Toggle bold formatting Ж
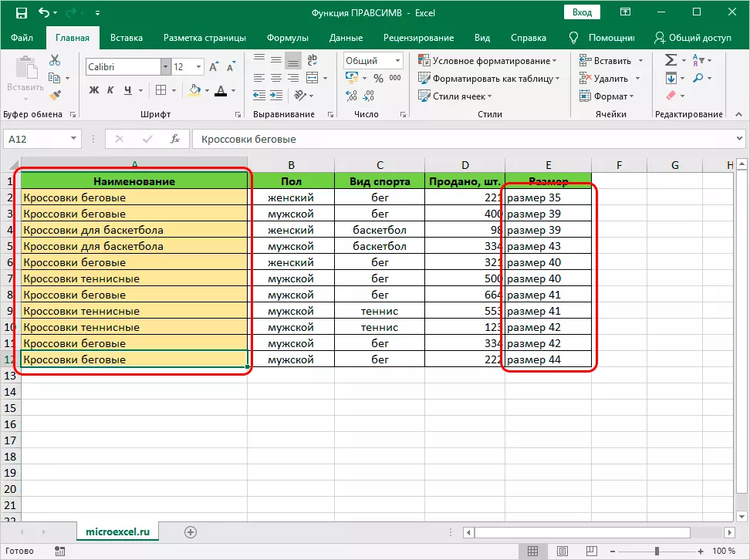This screenshot has width=750, height=560. click(x=94, y=90)
